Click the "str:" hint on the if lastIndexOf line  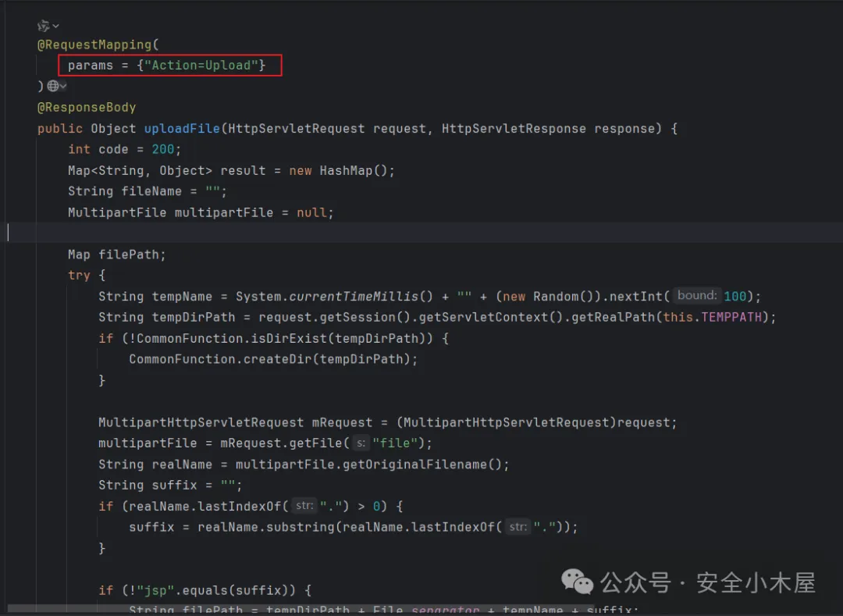tap(304, 506)
